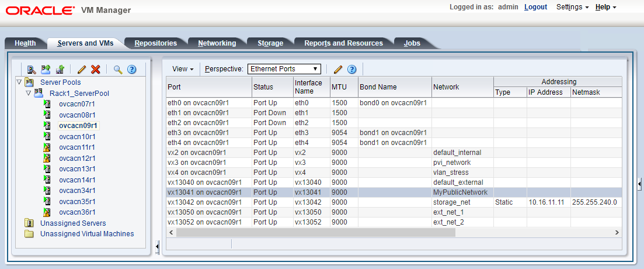This screenshot has height=269, width=644.
Task: Click the server icon beside ovcacn10r1
Action: (47, 136)
